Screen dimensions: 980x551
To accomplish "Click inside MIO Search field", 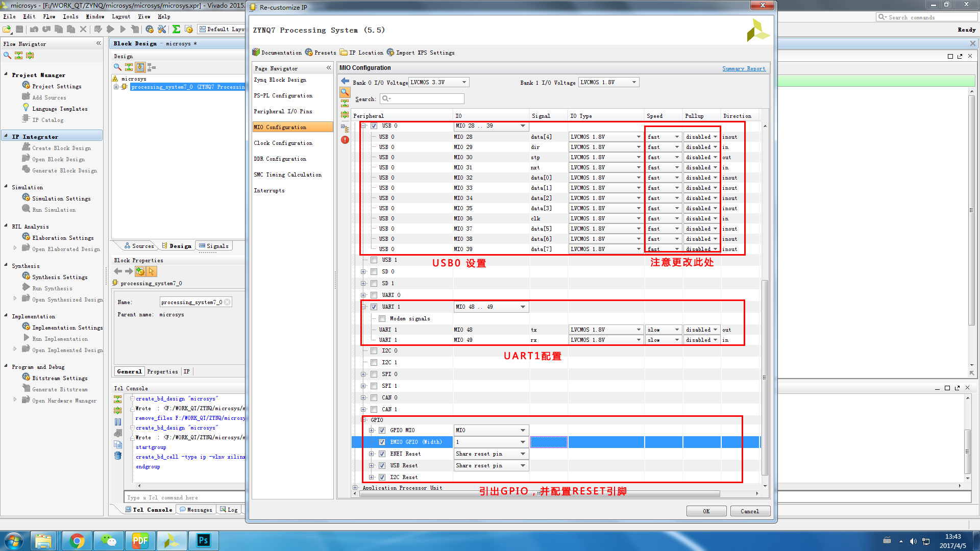I will point(422,98).
